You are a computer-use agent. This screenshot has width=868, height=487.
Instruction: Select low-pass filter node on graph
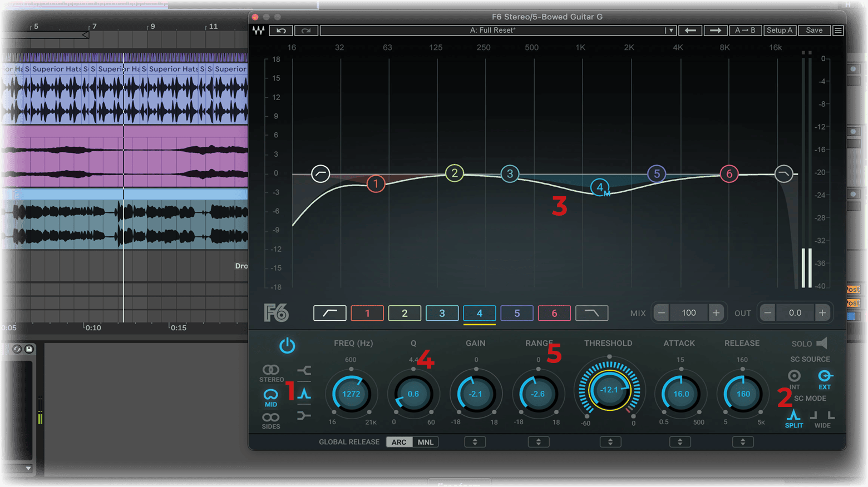(x=784, y=174)
